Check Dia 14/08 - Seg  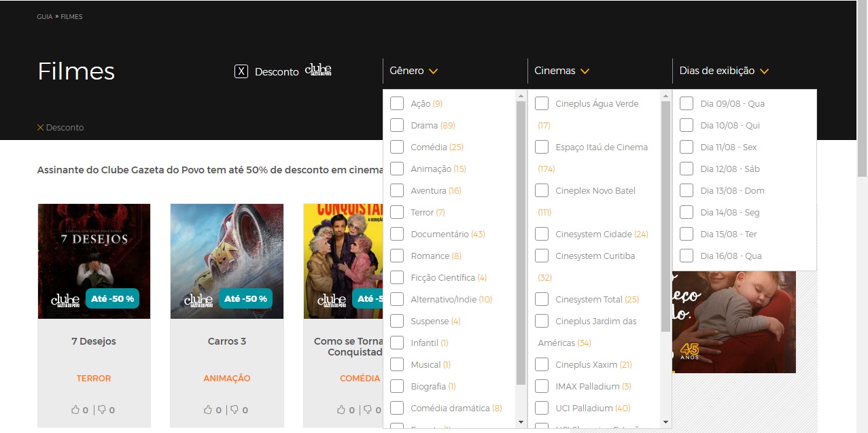[x=687, y=212]
